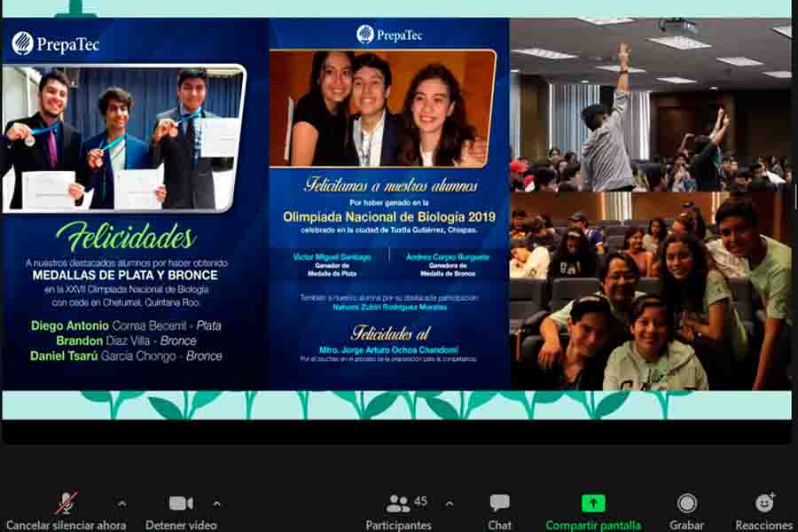This screenshot has height=532, width=798.
Task: Click 'Brandon Diaz Villa - Bronce' line
Action: point(126,340)
